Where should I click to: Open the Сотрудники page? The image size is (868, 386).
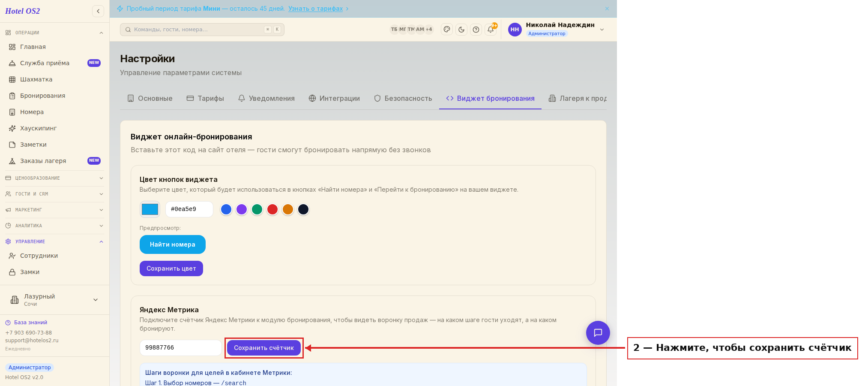(x=54, y=256)
